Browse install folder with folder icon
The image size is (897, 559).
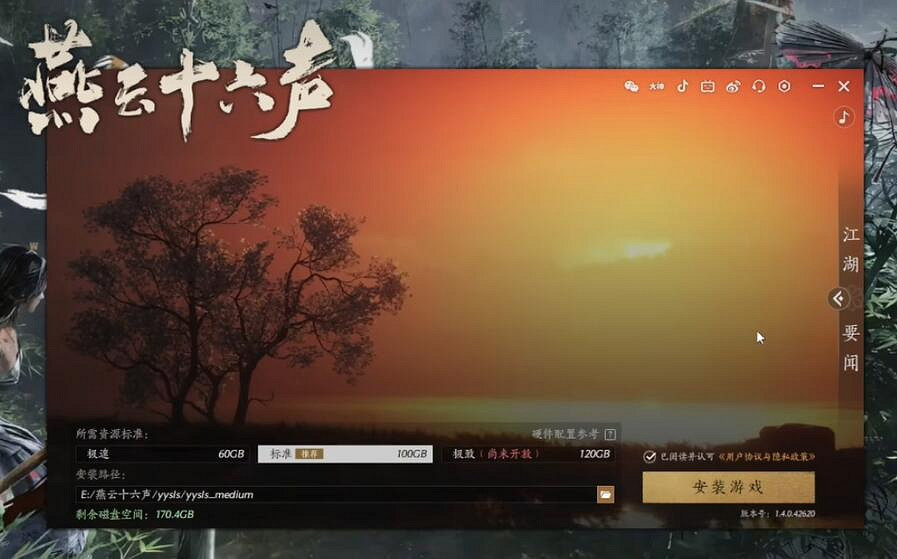605,494
